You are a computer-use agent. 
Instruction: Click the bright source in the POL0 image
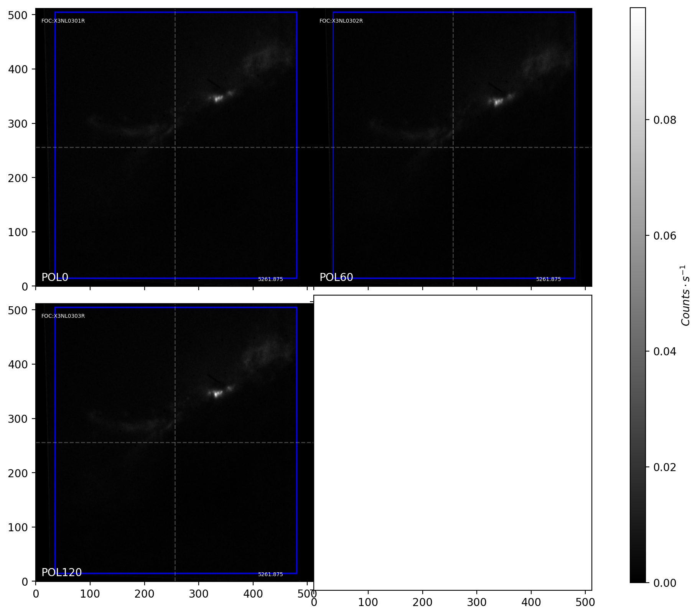click(218, 99)
